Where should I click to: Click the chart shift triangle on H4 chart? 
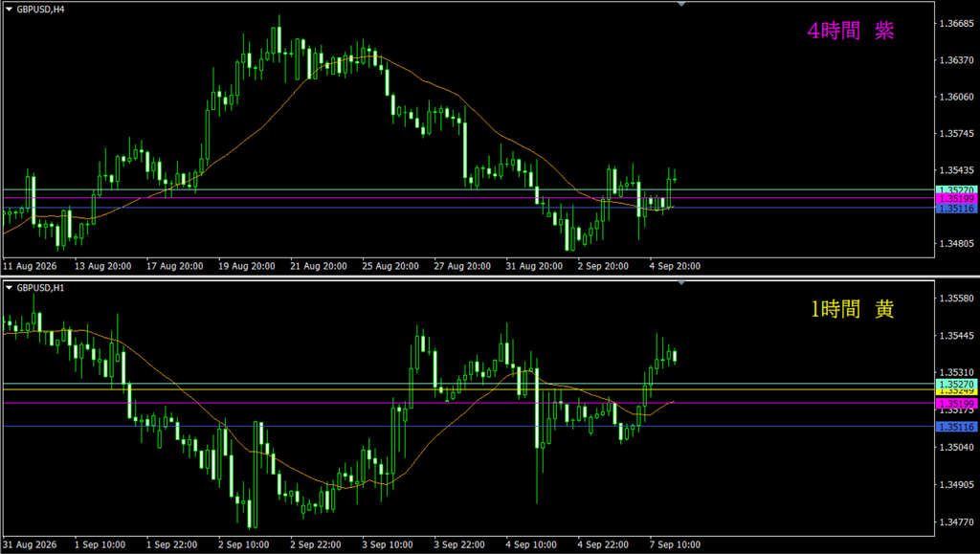click(x=681, y=5)
